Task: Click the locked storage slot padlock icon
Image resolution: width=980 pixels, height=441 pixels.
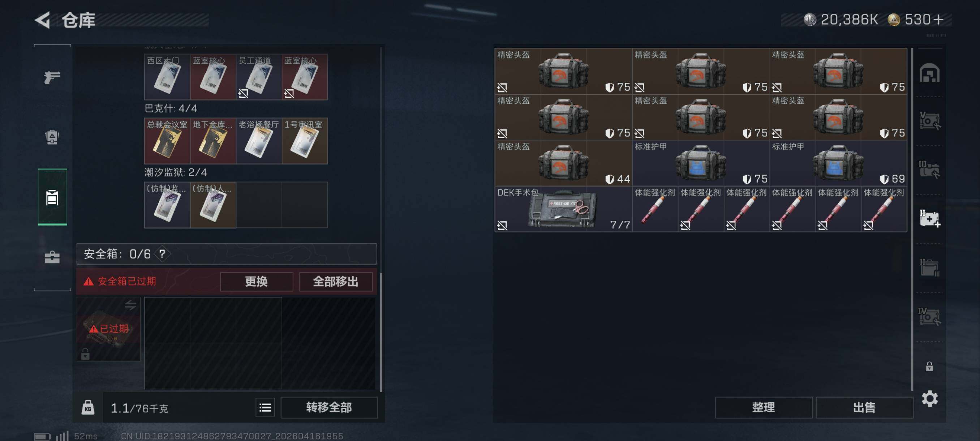Action: coord(929,367)
